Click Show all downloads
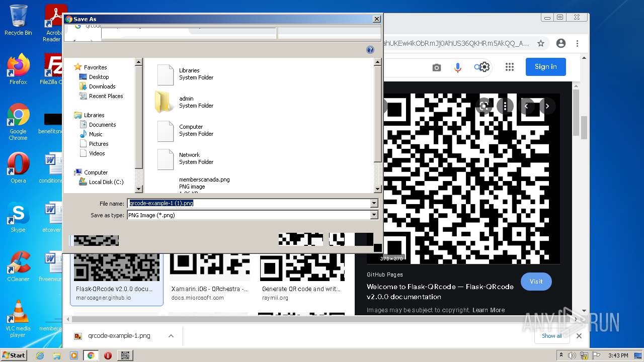 click(x=552, y=336)
